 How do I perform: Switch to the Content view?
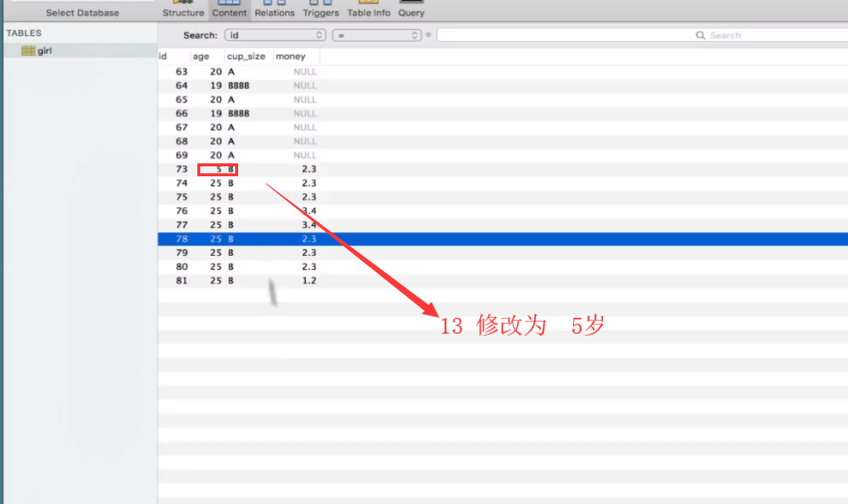(x=229, y=10)
